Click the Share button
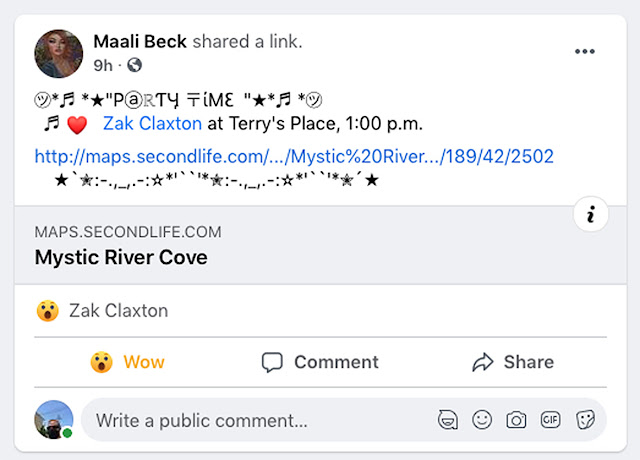The height and width of the screenshot is (460, 640). tap(513, 362)
